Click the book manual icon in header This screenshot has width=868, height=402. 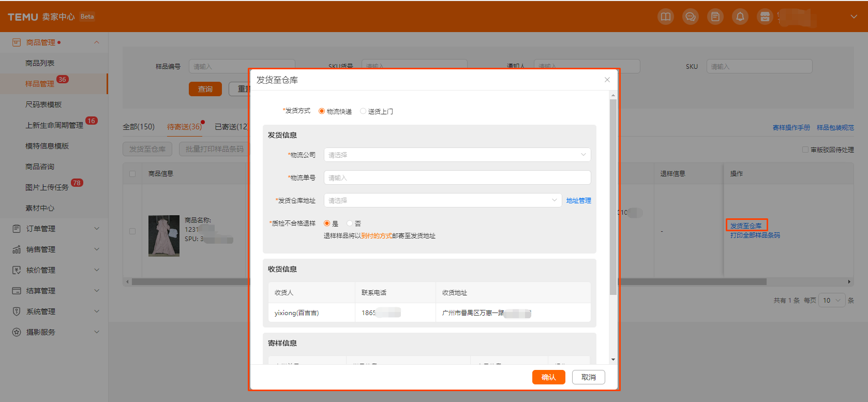coord(666,17)
